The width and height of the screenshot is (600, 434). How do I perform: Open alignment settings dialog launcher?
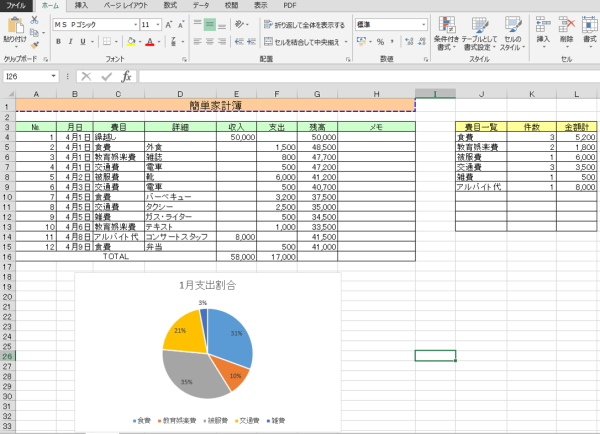[348, 59]
